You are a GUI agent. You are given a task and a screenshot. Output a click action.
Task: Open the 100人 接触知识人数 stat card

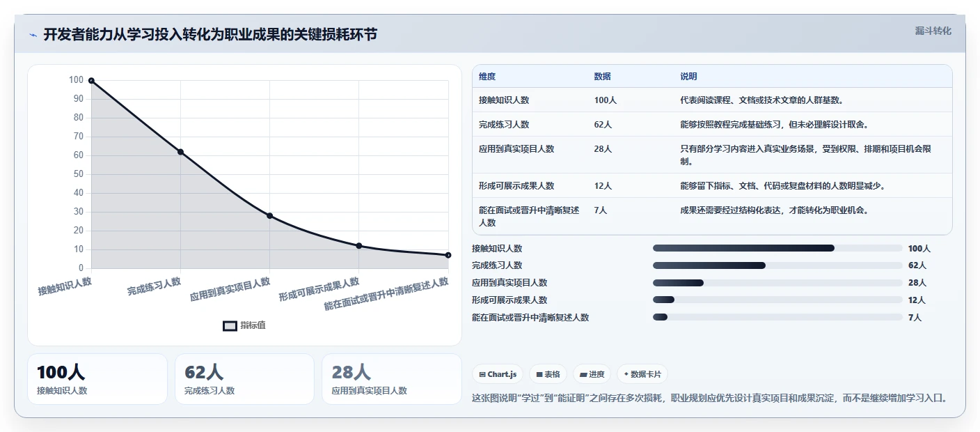(x=97, y=379)
